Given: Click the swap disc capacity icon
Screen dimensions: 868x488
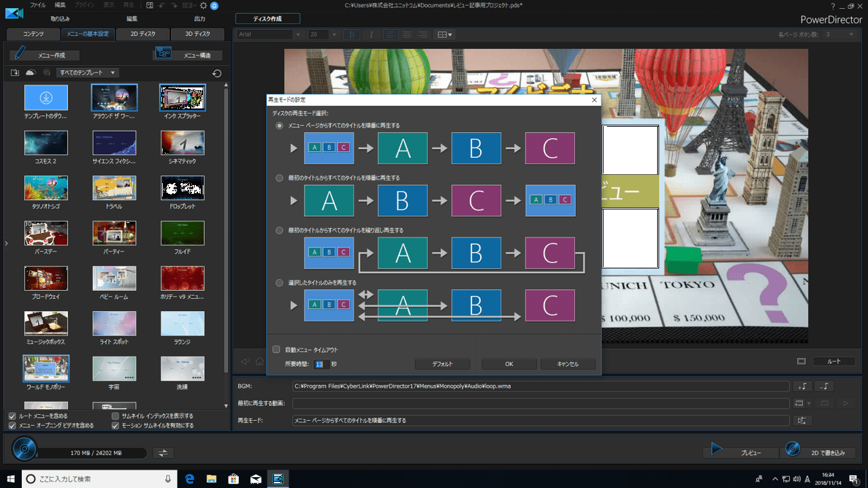Looking at the screenshot, I should pyautogui.click(x=163, y=453).
